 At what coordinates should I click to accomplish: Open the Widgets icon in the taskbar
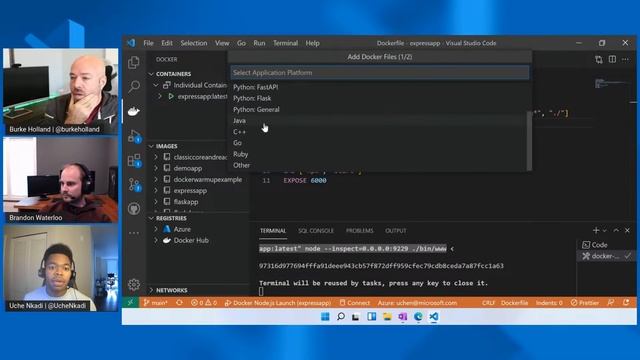click(x=371, y=317)
